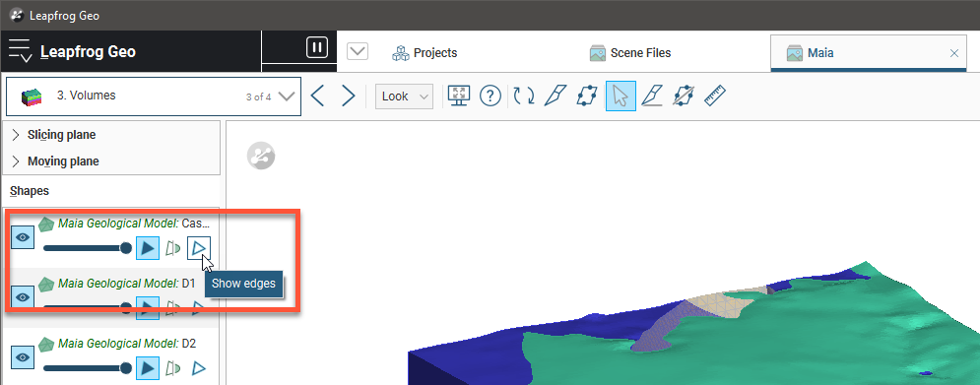The width and height of the screenshot is (980, 385).
Task: Switch to the Projects tab
Action: (x=425, y=53)
